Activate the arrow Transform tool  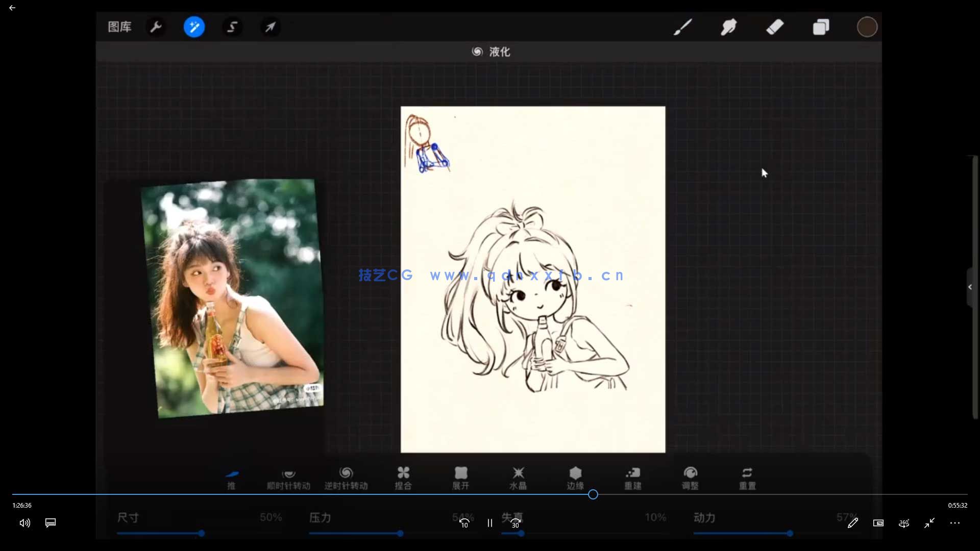coord(271,27)
